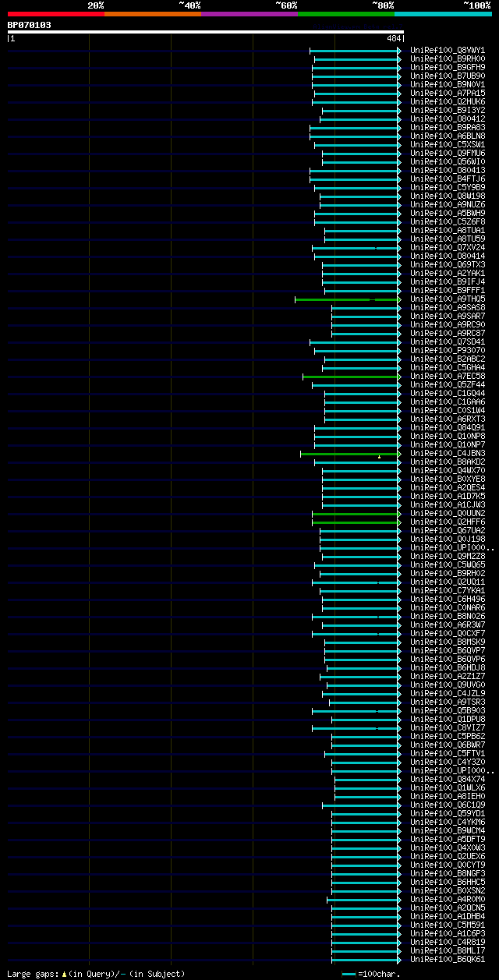The width and height of the screenshot is (499, 980).
Task: Click the UniRef100_A6BLN8 label
Action: pos(448,136)
